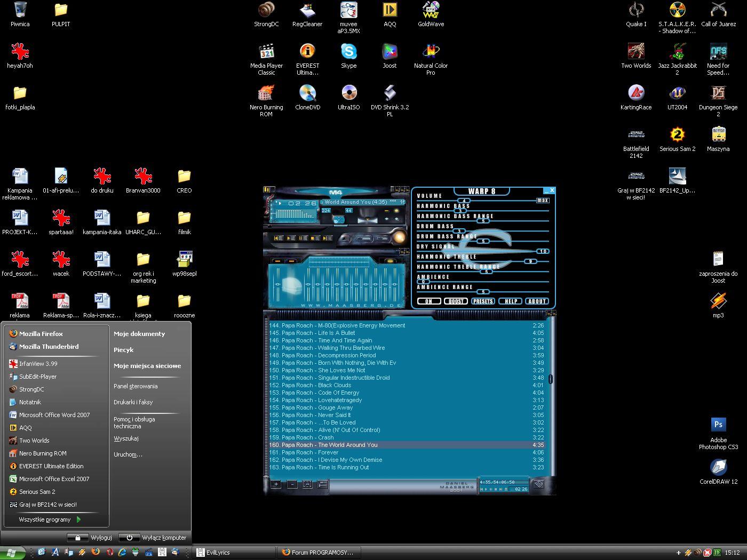The image size is (747, 560).
Task: Click Opera icon in quick launch bar
Action: pos(109,552)
